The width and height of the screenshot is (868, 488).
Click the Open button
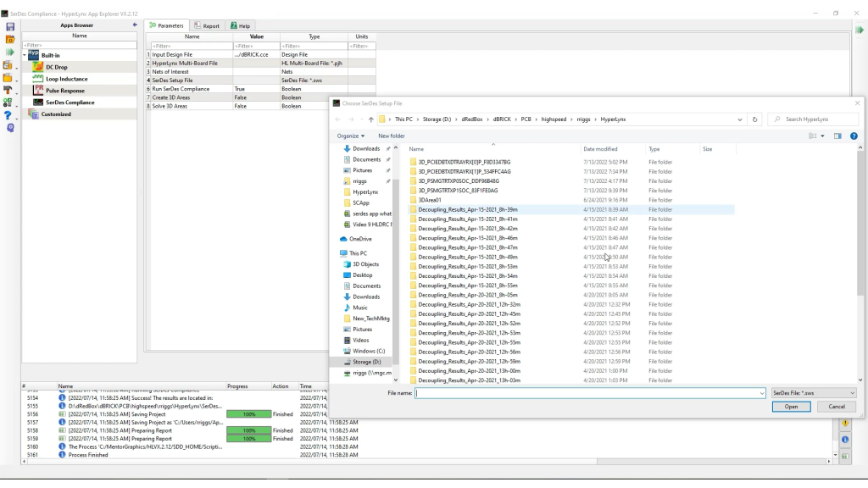791,407
